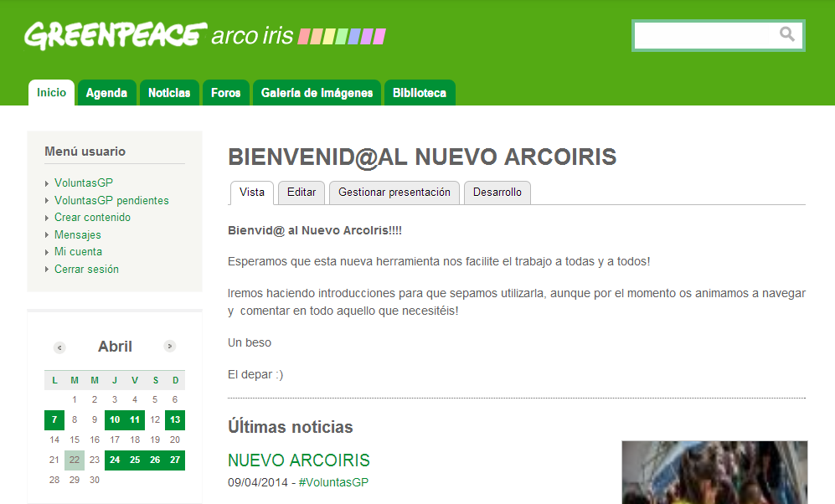
Task: Select April 25 in calendar
Action: click(135, 460)
